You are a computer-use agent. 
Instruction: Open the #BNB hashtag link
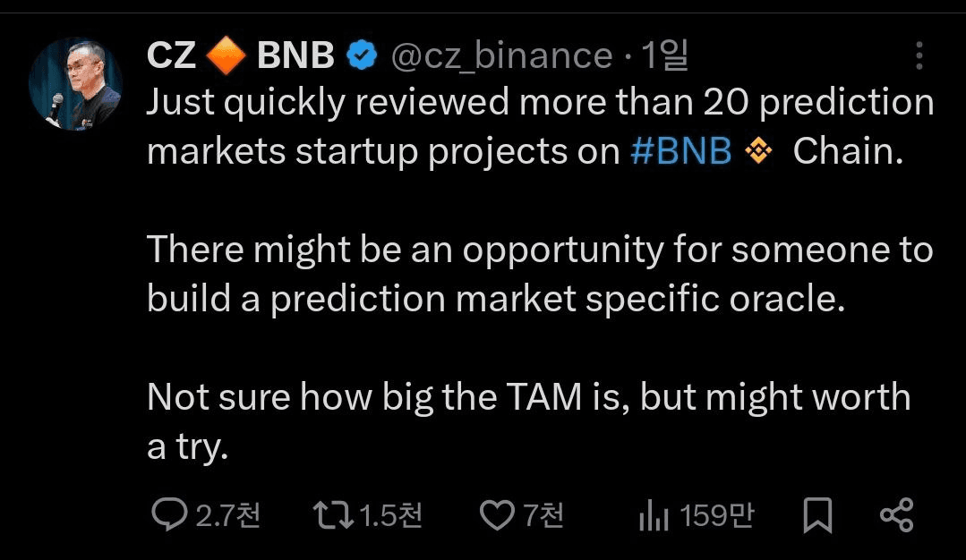pos(680,152)
